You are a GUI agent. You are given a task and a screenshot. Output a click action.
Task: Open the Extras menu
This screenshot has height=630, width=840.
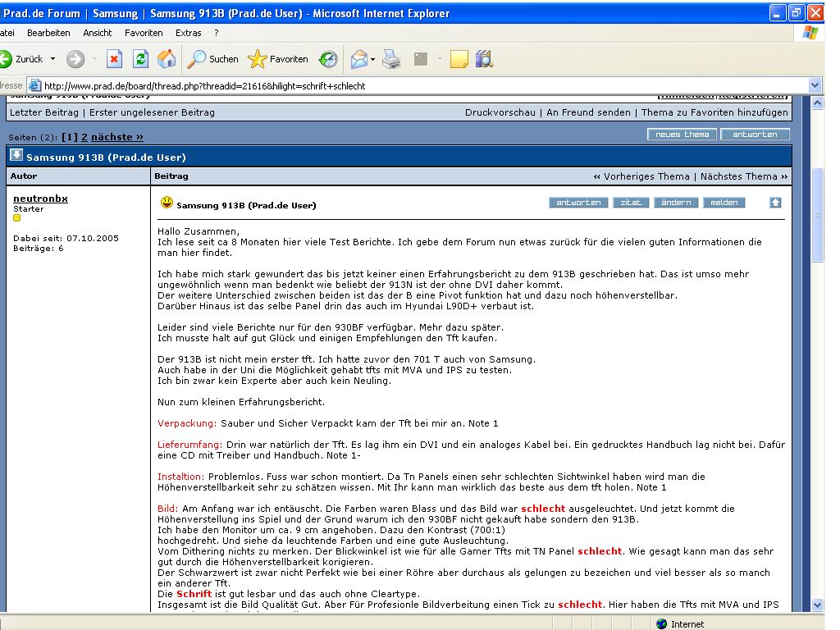[188, 33]
